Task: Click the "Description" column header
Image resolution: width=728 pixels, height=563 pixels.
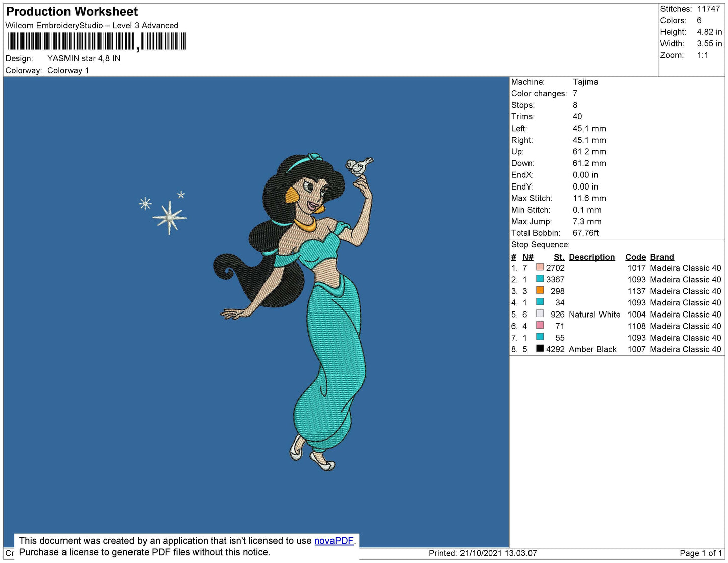Action: click(592, 257)
